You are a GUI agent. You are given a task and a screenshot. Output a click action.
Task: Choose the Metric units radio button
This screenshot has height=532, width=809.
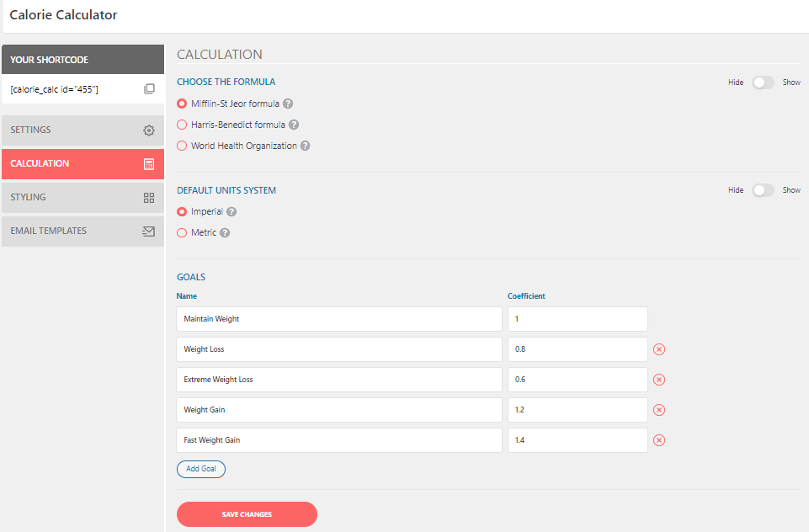(182, 232)
